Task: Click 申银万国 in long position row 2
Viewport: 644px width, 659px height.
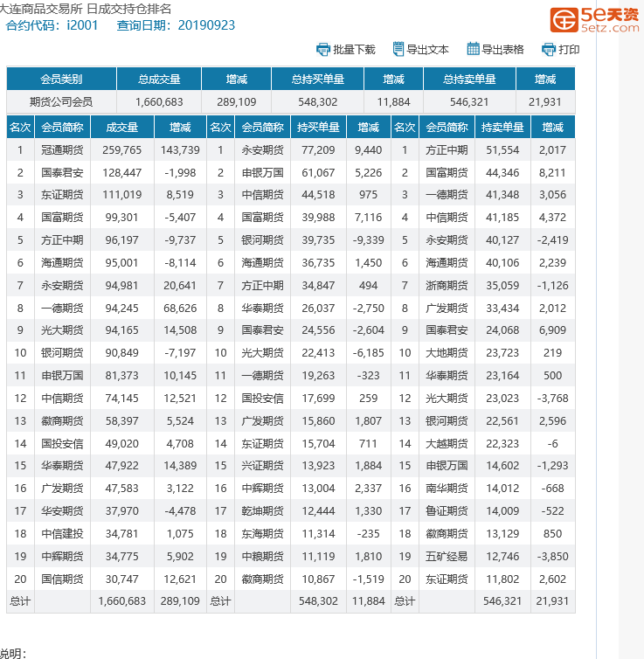Action: 262,173
